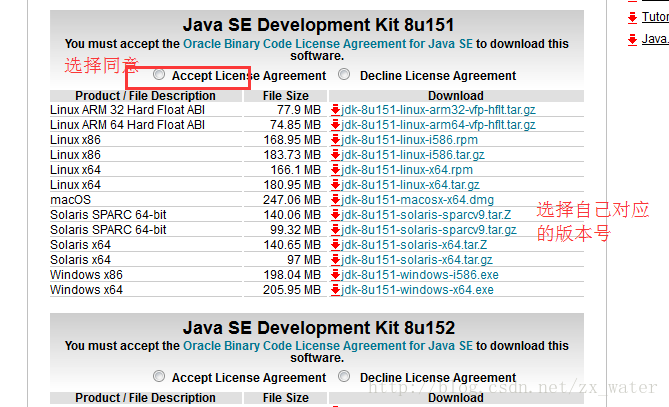Download jdk-8u151-linux-arm32-vfp-hflt.tar.gz
This screenshot has height=407, width=669.
[x=438, y=110]
